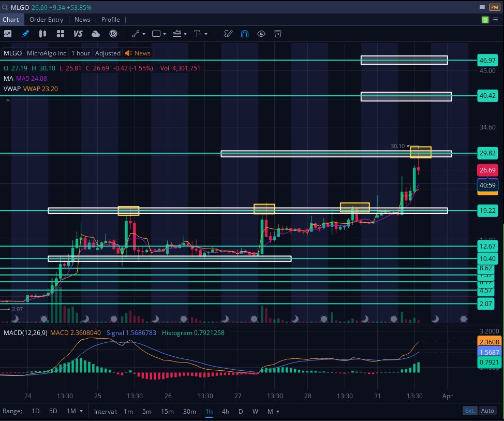Image resolution: width=504 pixels, height=421 pixels.
Task: Open the trend line tool dropdown arrow
Action: 144,34
